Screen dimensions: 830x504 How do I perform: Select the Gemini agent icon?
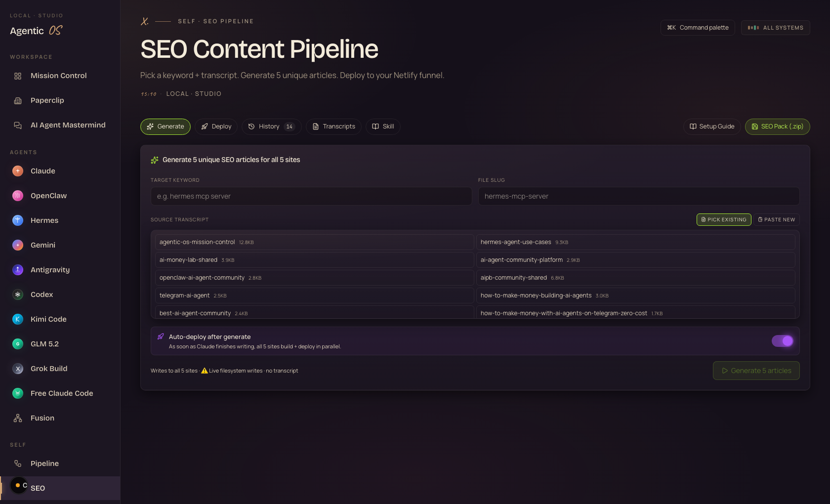(18, 245)
